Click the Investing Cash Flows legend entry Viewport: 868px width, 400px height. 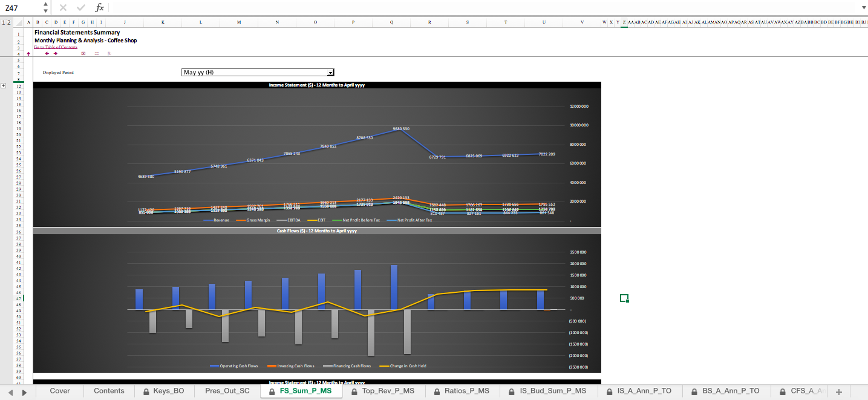[292, 366]
